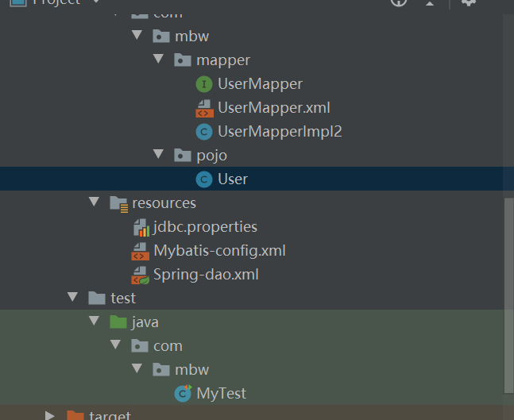Click the "resources" folder label
Viewport: 514px width, 420px height.
[x=164, y=203]
